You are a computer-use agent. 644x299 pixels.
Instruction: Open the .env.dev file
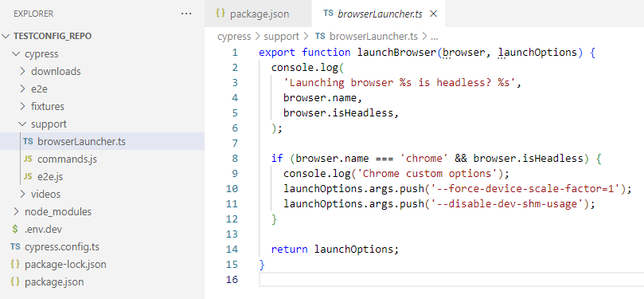[102, 229]
